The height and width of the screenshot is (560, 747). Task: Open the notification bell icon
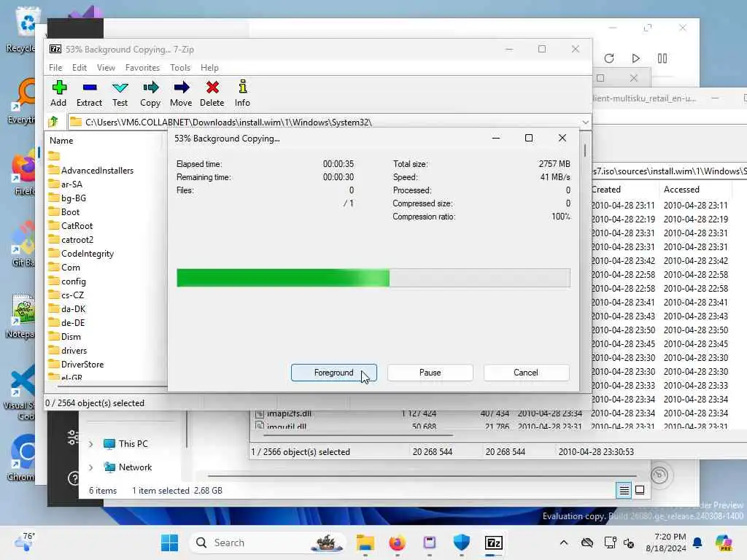[697, 542]
